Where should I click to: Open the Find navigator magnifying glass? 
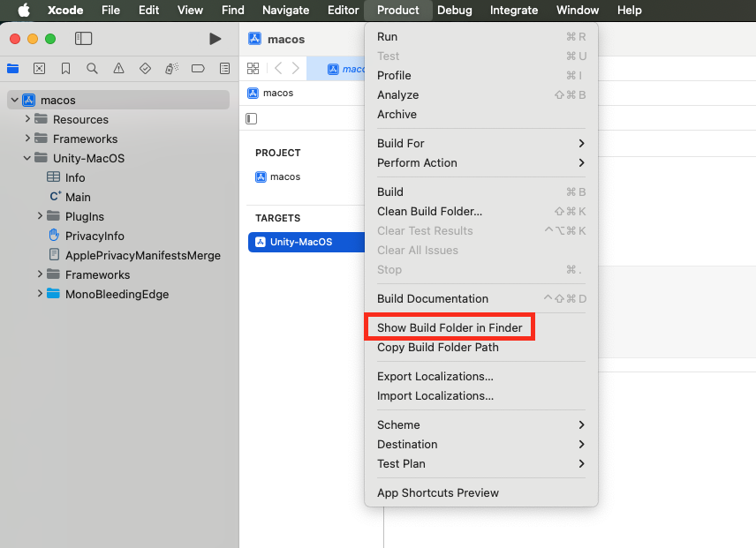pyautogui.click(x=91, y=68)
